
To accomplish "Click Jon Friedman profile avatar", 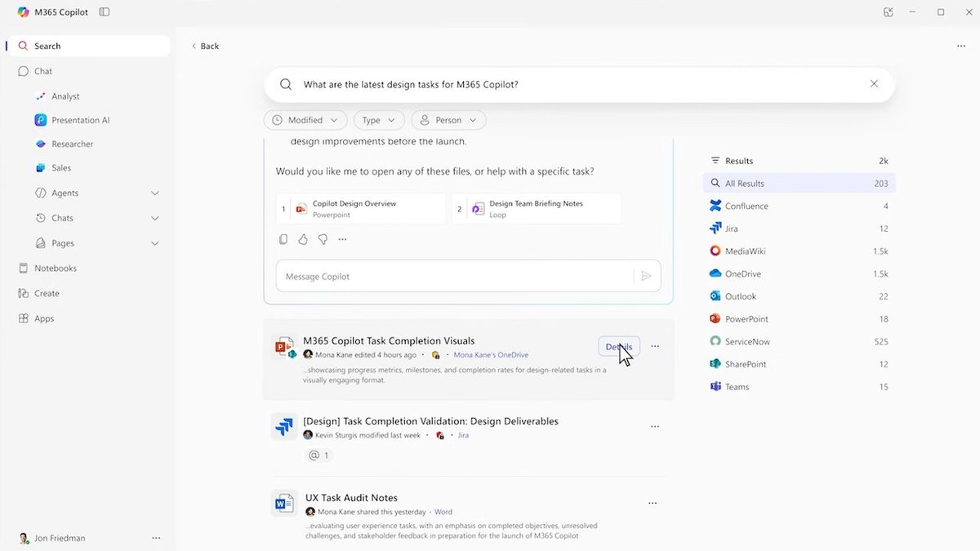I will pos(24,539).
